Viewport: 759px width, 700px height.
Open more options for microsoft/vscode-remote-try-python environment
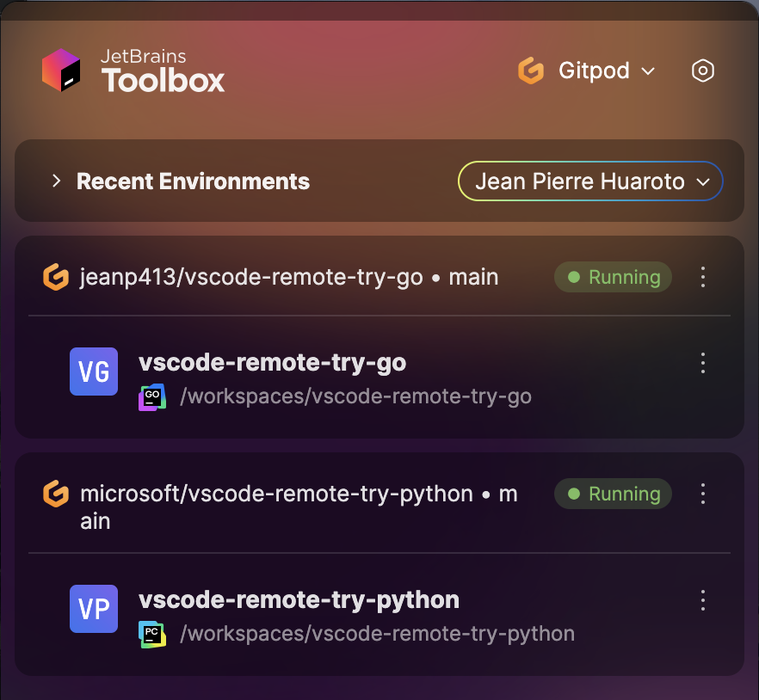[703, 494]
